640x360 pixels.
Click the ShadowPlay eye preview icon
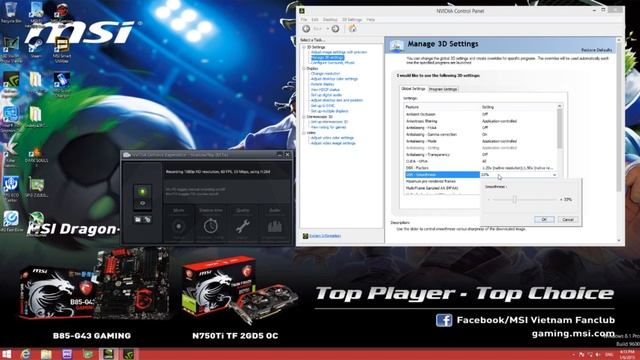pos(142,203)
